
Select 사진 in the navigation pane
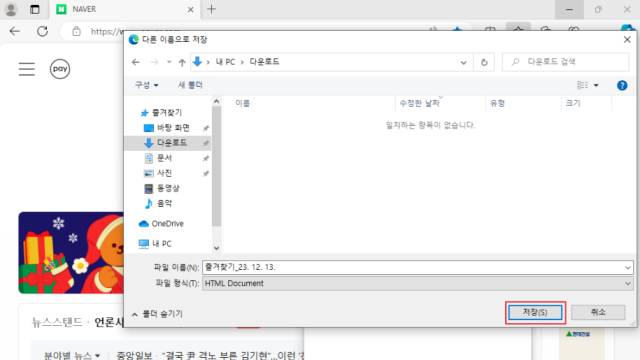(159, 173)
